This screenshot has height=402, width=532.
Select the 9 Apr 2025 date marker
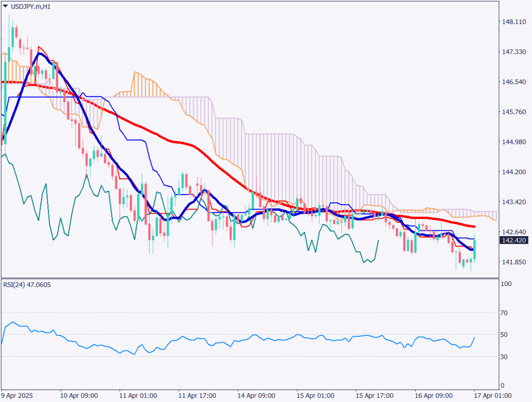coord(17,396)
